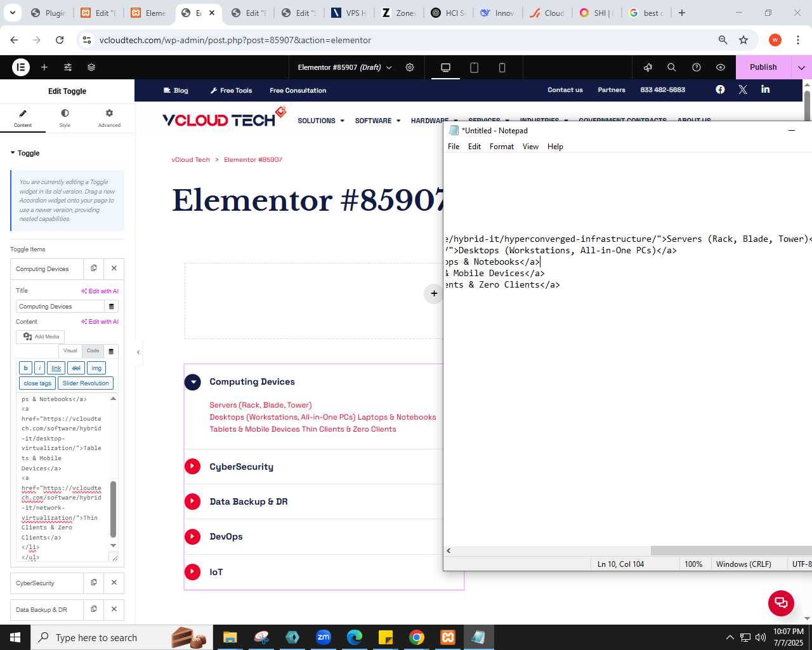Open the Structure layers icon
Image resolution: width=812 pixels, height=650 pixels.
[x=91, y=67]
